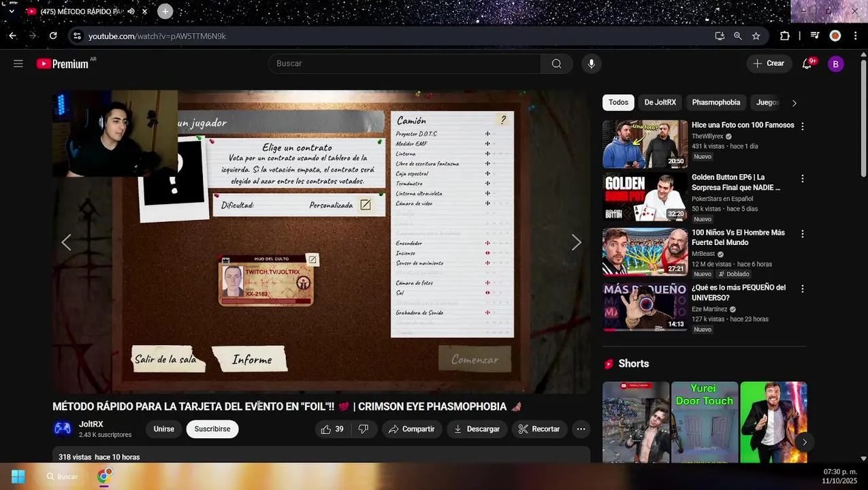The height and width of the screenshot is (490, 868).
Task: Open Golden Button EP6 video thumbnail
Action: point(645,197)
